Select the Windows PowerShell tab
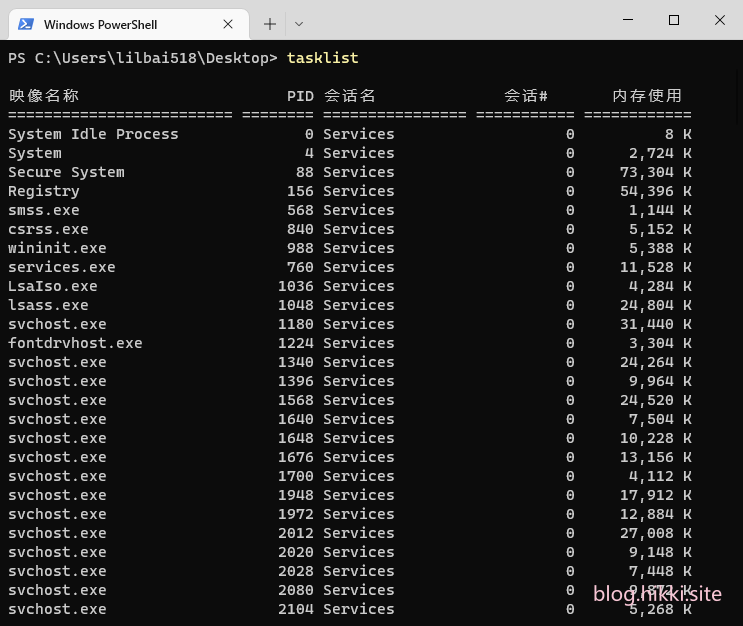Screen dimensions: 743x626 point(129,24)
